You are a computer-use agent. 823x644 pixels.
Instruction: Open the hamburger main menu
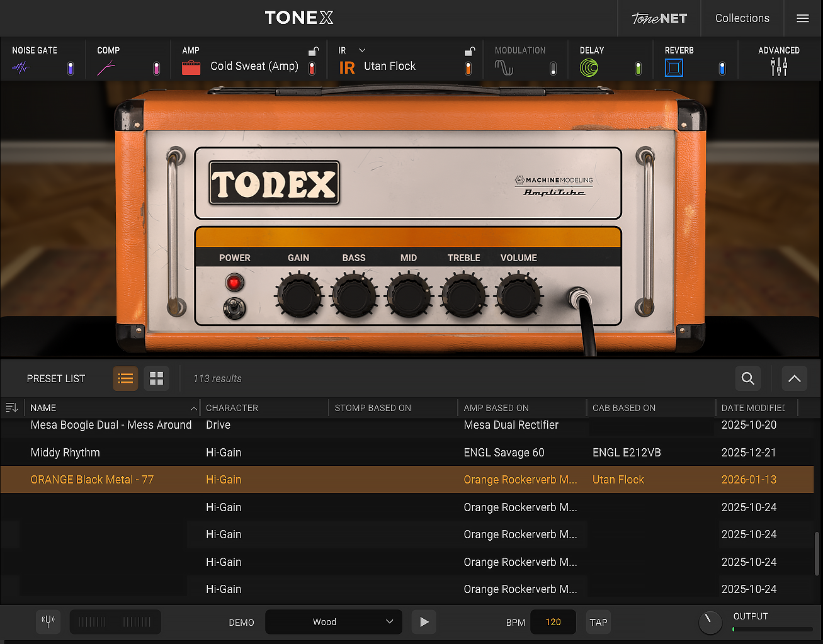pos(803,18)
